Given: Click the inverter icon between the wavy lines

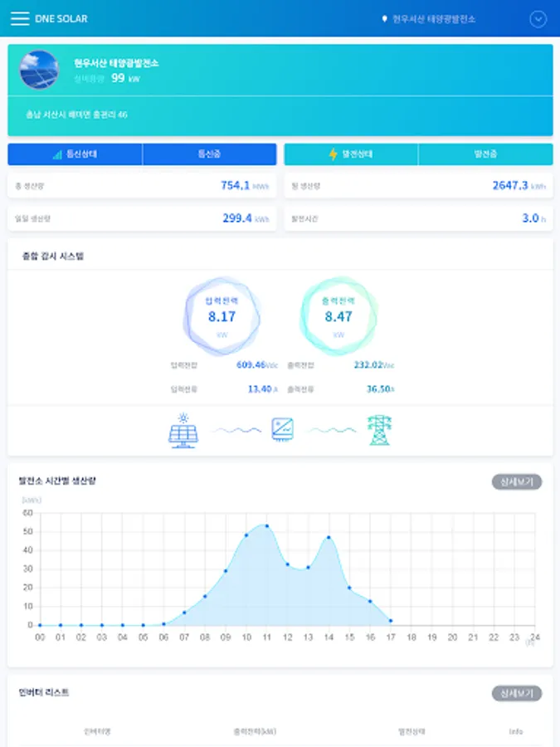Looking at the screenshot, I should 282,429.
